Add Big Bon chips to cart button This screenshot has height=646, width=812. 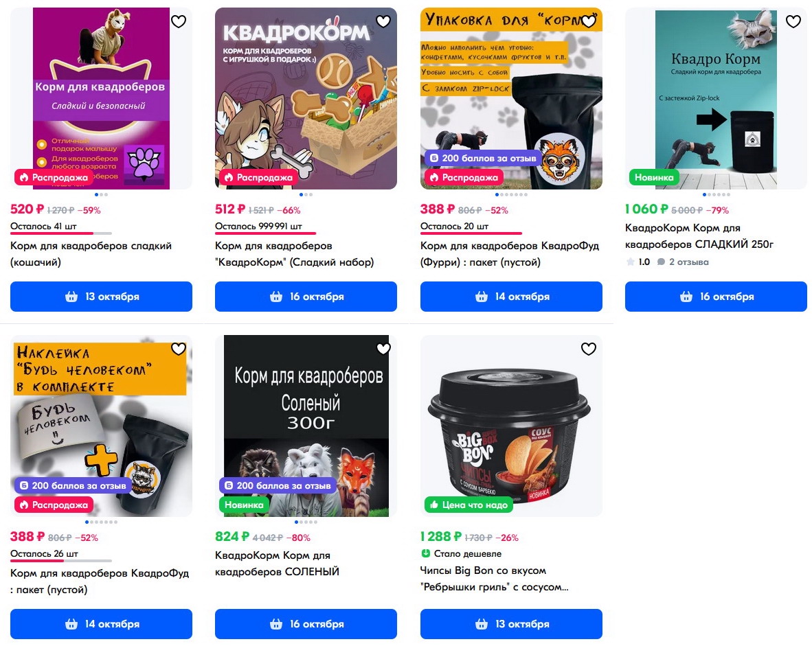point(511,624)
